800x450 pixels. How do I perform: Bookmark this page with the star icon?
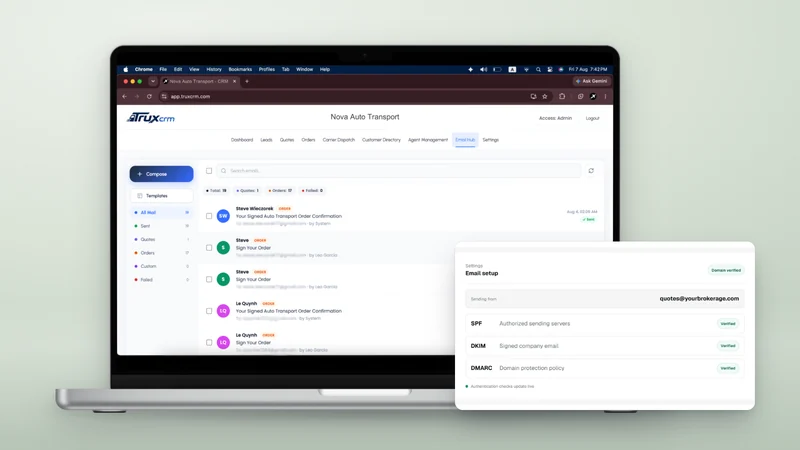pos(545,96)
